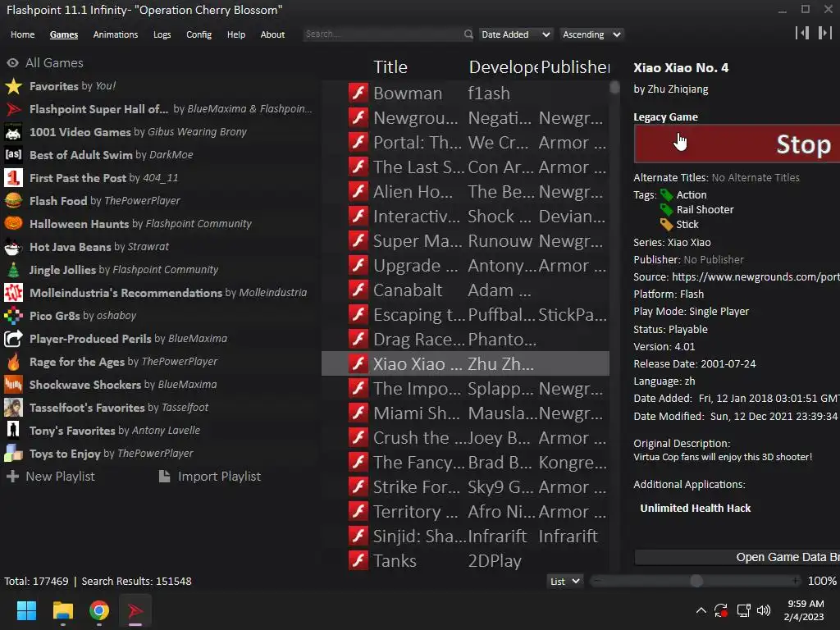Click the Stick tag icon

click(x=666, y=225)
